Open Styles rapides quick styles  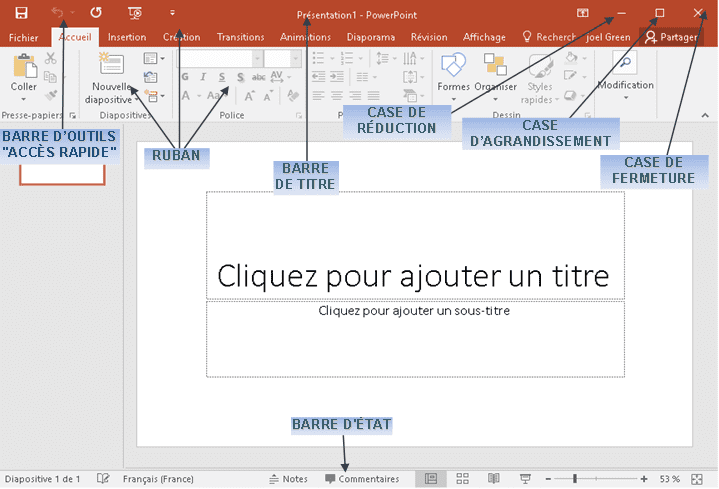click(x=540, y=77)
